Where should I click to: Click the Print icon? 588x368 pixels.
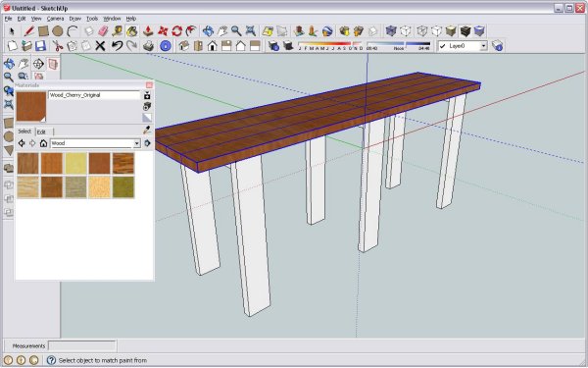(149, 46)
